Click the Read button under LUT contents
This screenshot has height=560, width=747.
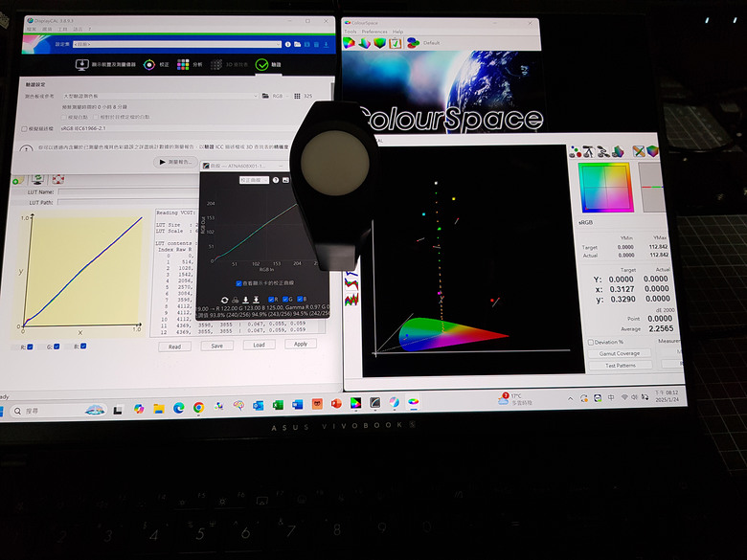coord(175,347)
